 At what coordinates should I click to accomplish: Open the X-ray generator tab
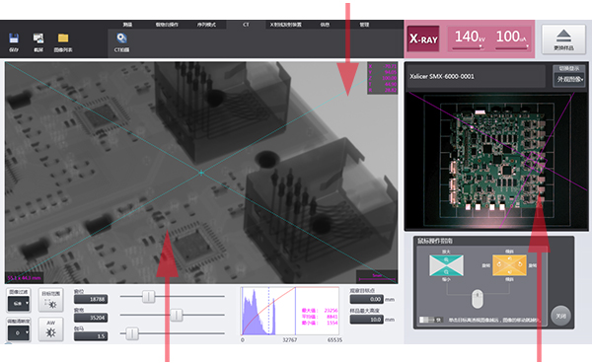(x=285, y=25)
